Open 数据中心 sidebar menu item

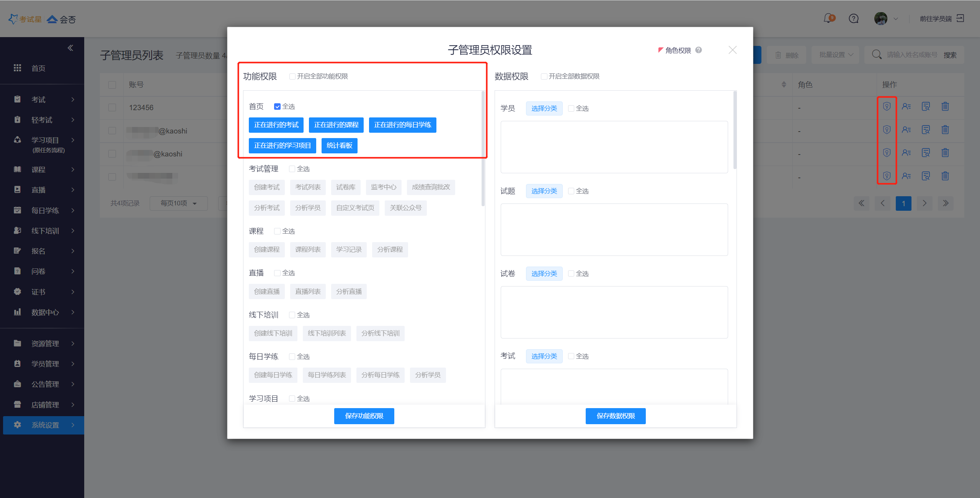tap(45, 312)
